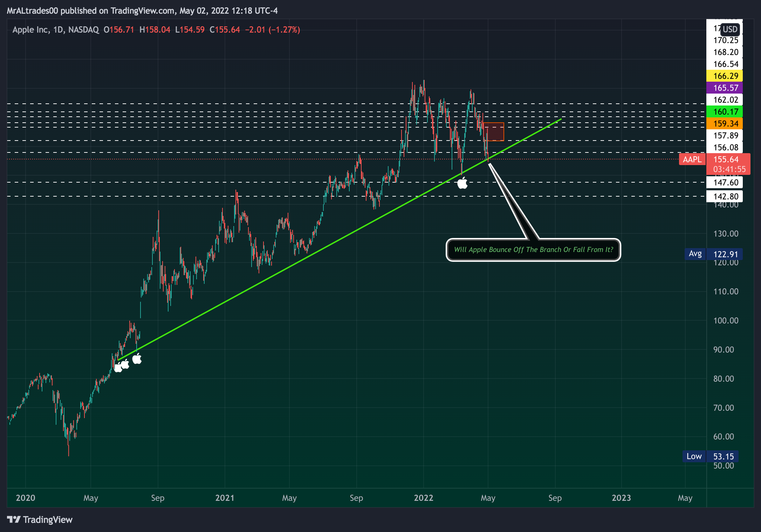Click the MrALtrades00 publisher header text
761x532 pixels.
tap(32, 11)
